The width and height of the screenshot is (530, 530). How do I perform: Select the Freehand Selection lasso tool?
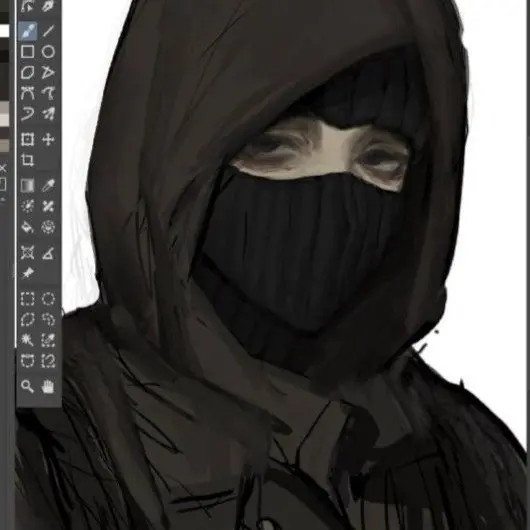point(48,319)
